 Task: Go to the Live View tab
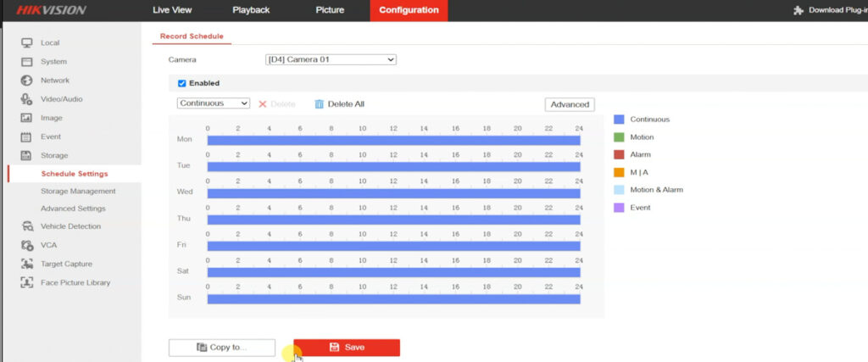pyautogui.click(x=173, y=10)
